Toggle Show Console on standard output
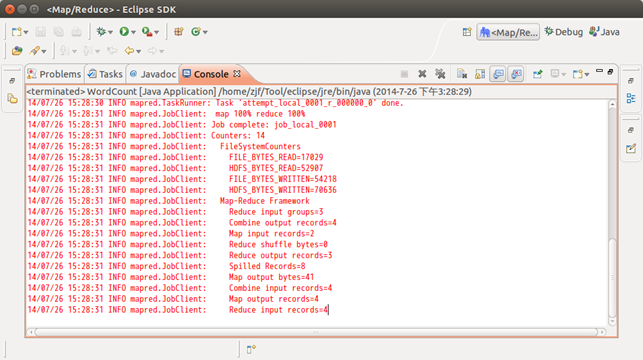643x360 pixels. (498, 74)
